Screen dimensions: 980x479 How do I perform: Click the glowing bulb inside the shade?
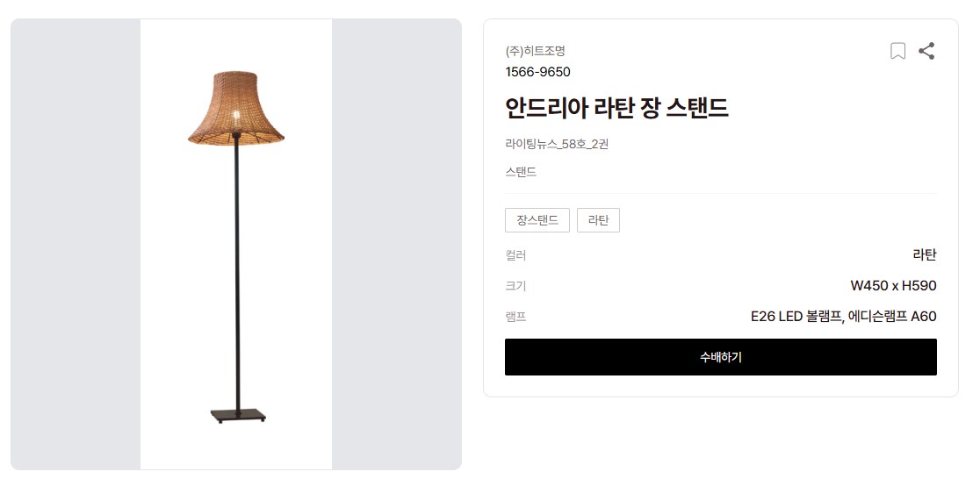(235, 116)
